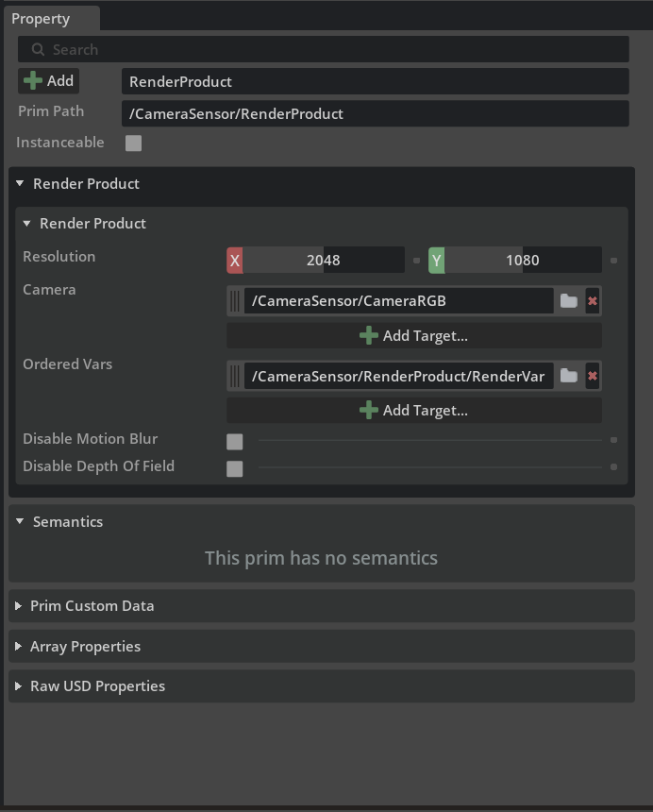Viewport: 653px width, 812px height.
Task: Enable Disable Motion Blur checkbox
Action: 234,442
